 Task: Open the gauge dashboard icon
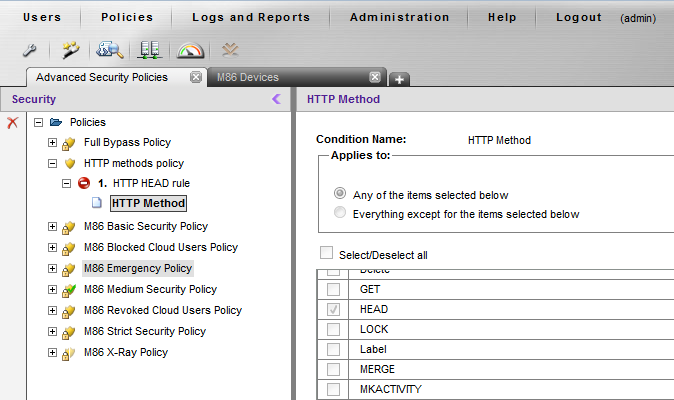(190, 49)
